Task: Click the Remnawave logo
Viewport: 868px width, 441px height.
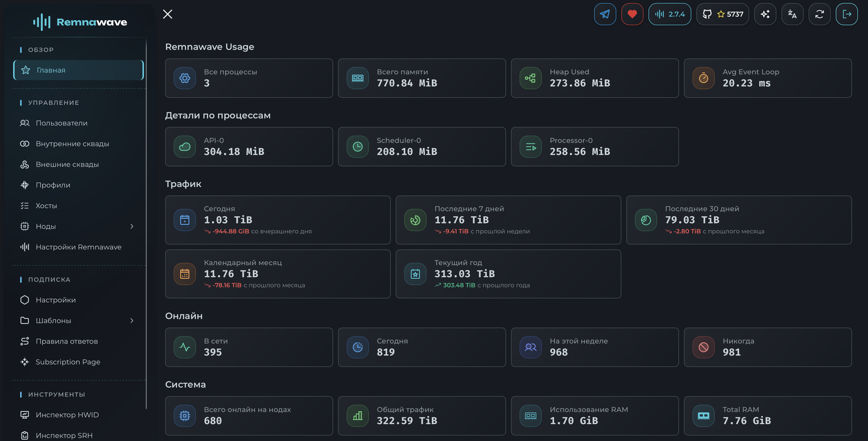Action: pos(80,22)
